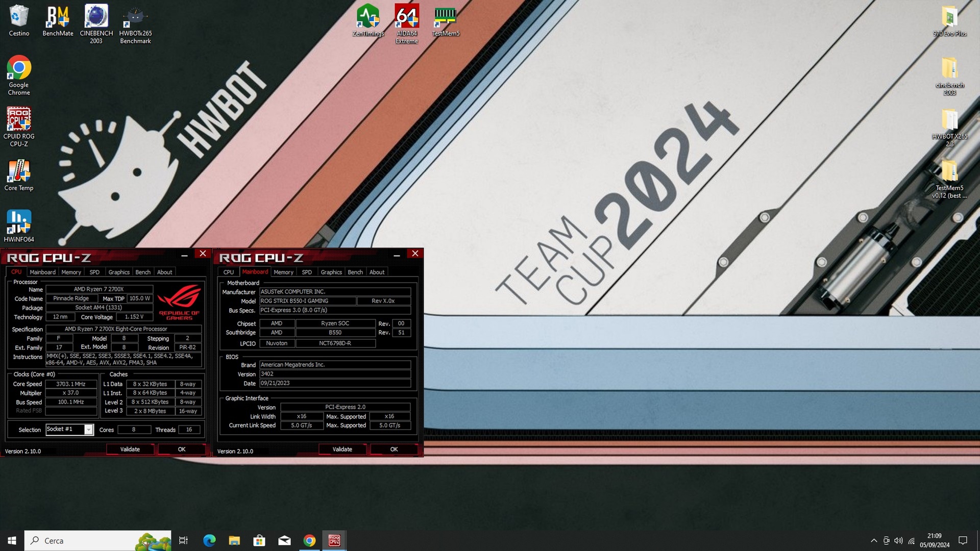
Task: Select Mainboard tab in right CPU-Z window
Action: coord(255,272)
